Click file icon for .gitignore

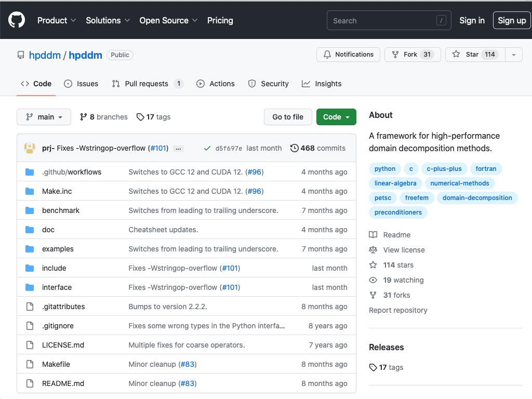30,326
